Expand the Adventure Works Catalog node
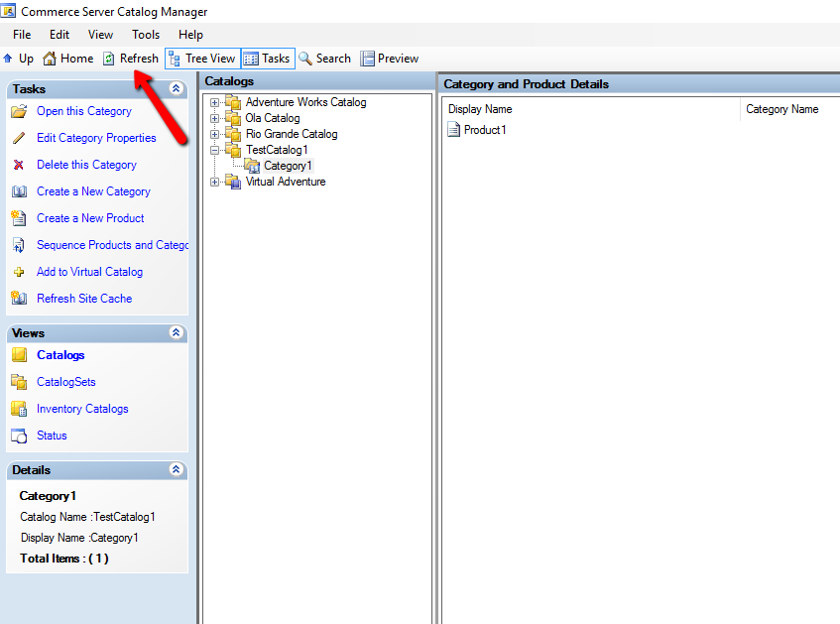Screen dimensions: 840x624 [215, 102]
